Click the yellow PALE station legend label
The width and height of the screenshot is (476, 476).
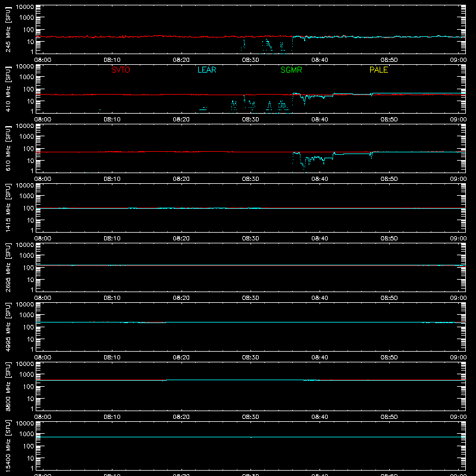coord(378,70)
